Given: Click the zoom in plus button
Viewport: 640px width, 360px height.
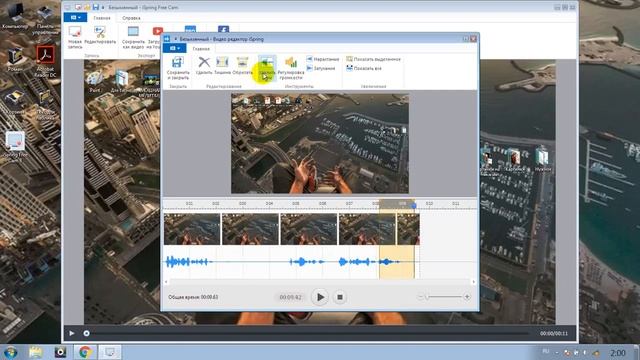Looking at the screenshot, I should coord(467,297).
